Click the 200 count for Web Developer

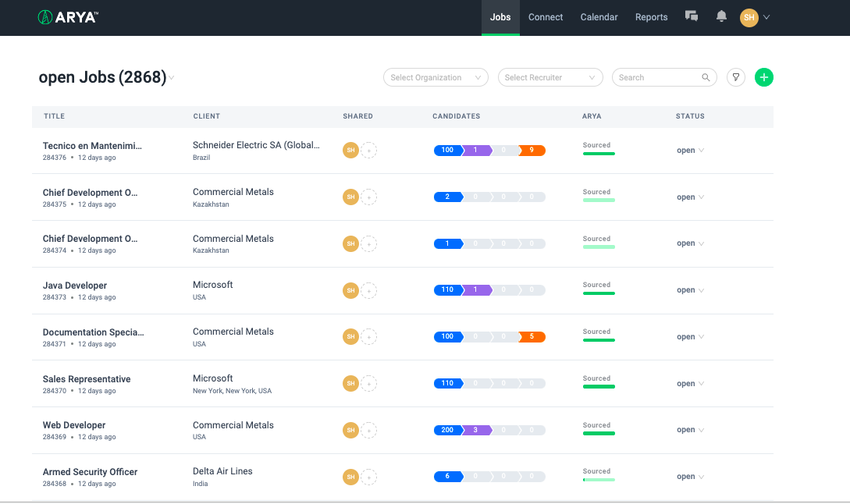(x=448, y=431)
